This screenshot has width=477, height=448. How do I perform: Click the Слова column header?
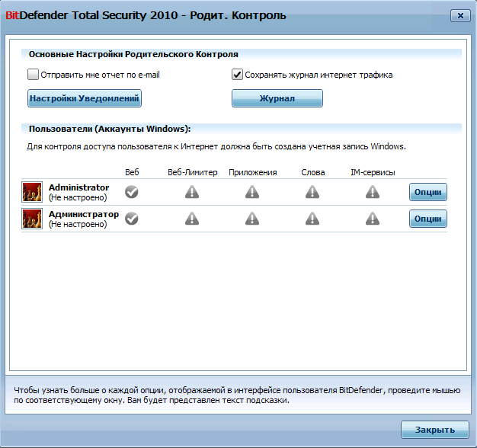tap(313, 172)
